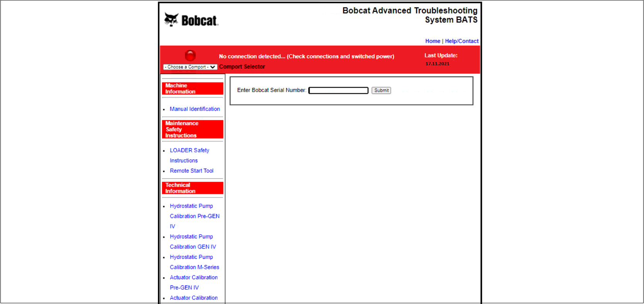Select Maintenance Safety Instructions header
Image resolution: width=644 pixels, height=304 pixels.
192,129
